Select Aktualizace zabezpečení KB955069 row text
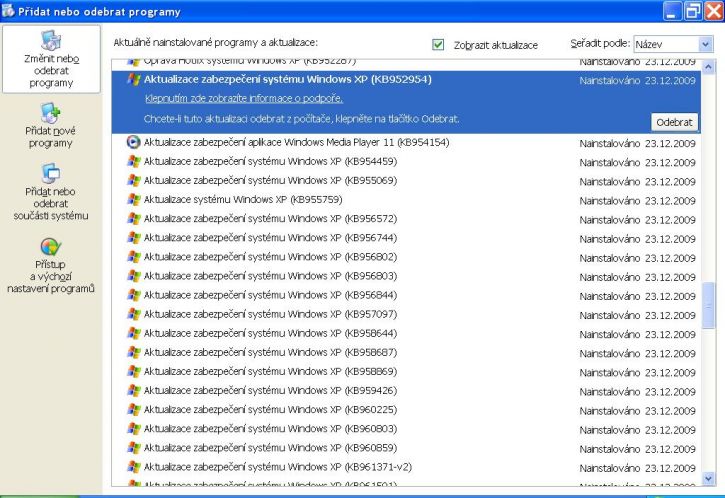Screen dimensions: 725x498 click(x=270, y=180)
